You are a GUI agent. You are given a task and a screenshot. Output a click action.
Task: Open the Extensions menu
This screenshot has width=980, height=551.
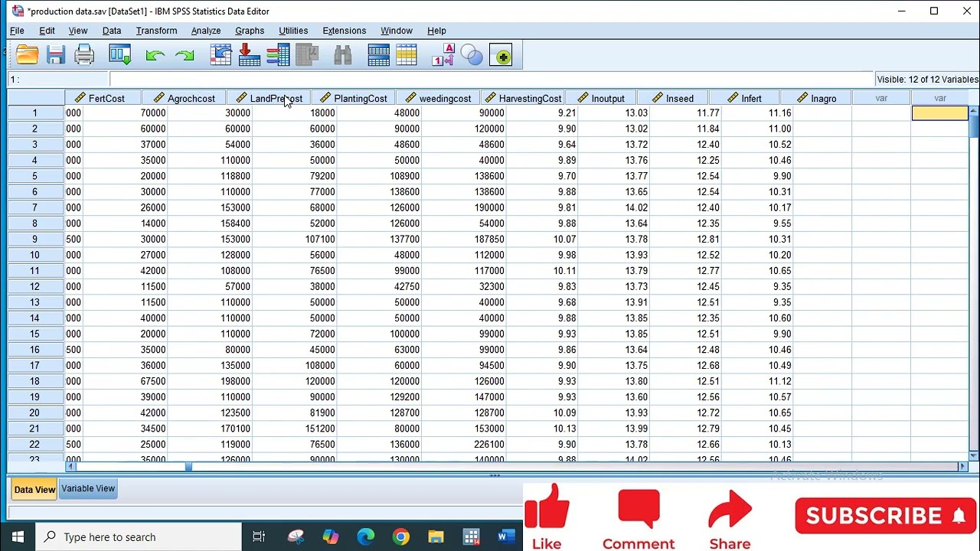pos(345,31)
